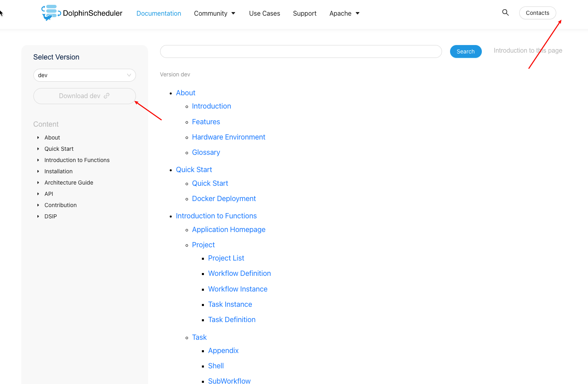The image size is (588, 384).
Task: Open the dev version dropdown
Action: click(x=84, y=75)
